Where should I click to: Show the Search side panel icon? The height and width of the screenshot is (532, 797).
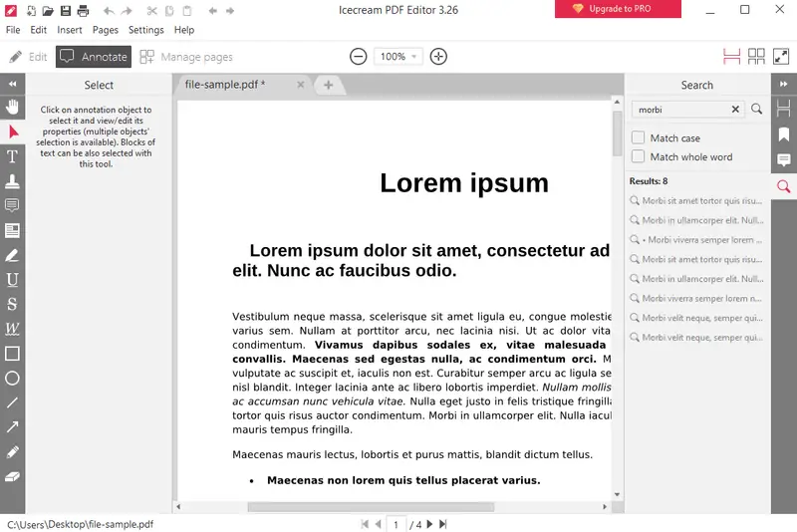(x=784, y=186)
